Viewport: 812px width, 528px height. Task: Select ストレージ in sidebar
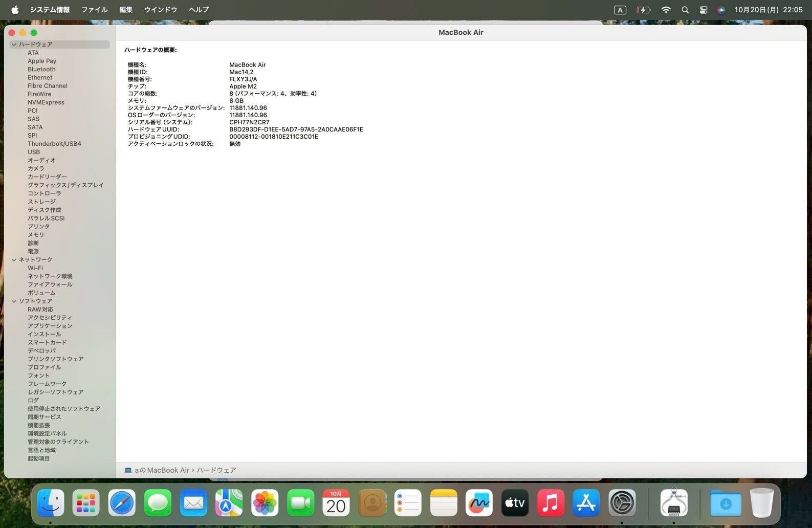point(41,202)
